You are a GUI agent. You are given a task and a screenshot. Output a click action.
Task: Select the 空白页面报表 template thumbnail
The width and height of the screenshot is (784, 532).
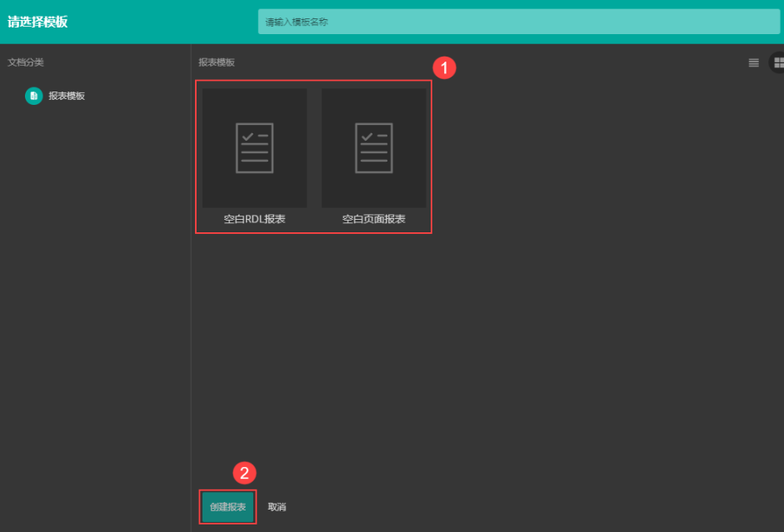tap(373, 148)
